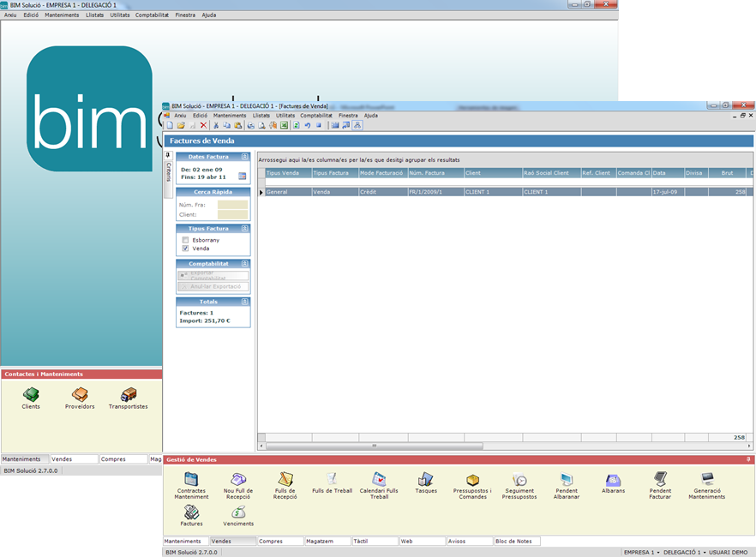Click the Cut scissors toolbar icon
This screenshot has width=756, height=557.
point(216,125)
